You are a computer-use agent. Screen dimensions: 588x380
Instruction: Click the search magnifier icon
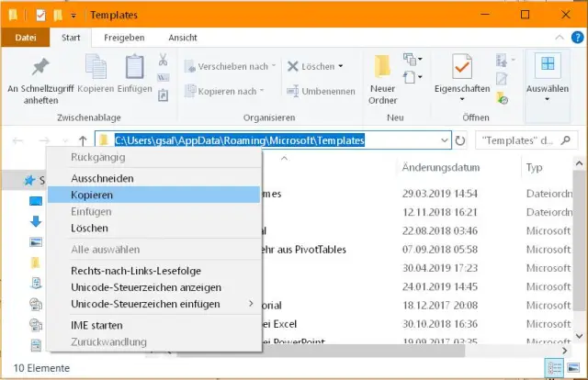point(566,140)
